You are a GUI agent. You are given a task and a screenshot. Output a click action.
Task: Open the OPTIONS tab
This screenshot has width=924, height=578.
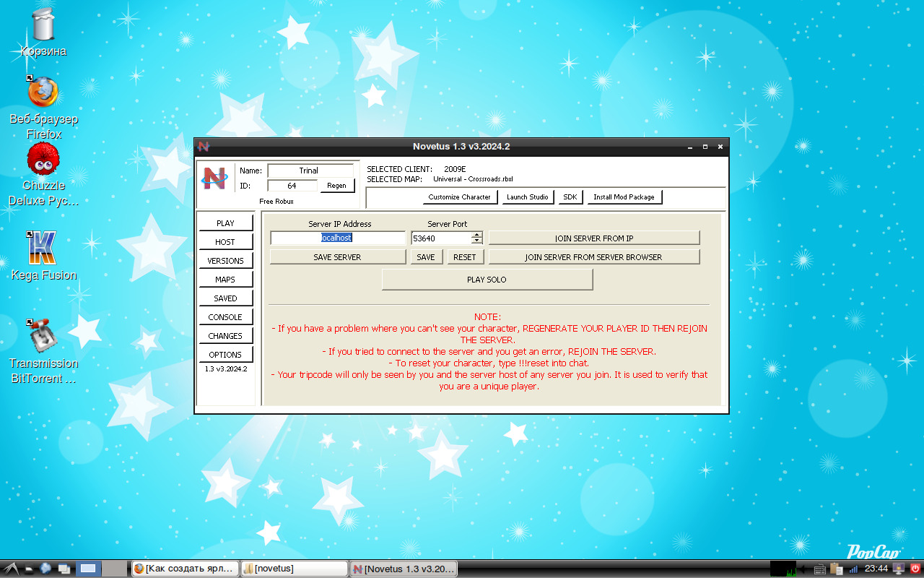point(226,355)
